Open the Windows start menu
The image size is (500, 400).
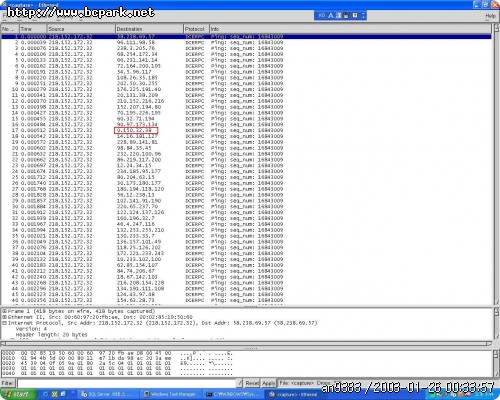tap(18, 394)
